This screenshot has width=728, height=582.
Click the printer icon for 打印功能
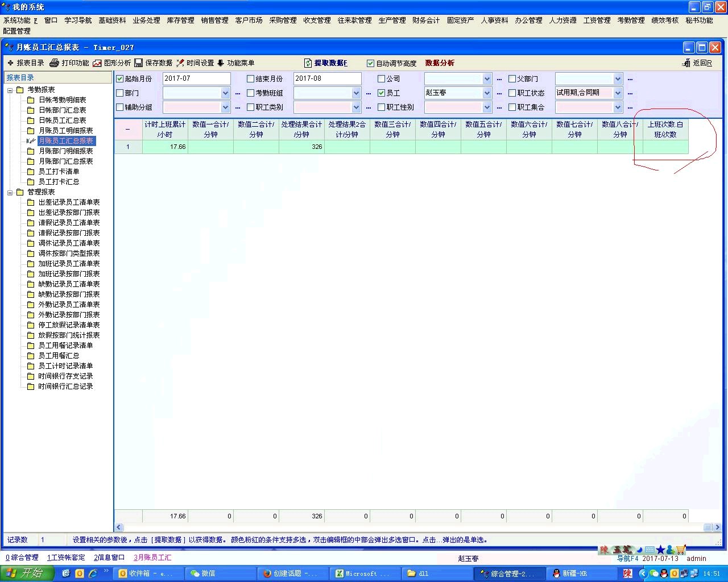click(x=54, y=63)
